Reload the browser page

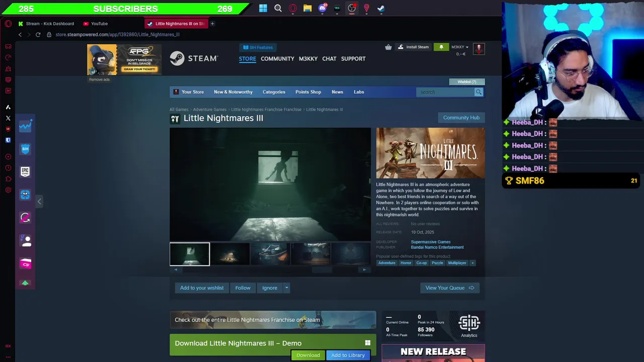[38, 35]
